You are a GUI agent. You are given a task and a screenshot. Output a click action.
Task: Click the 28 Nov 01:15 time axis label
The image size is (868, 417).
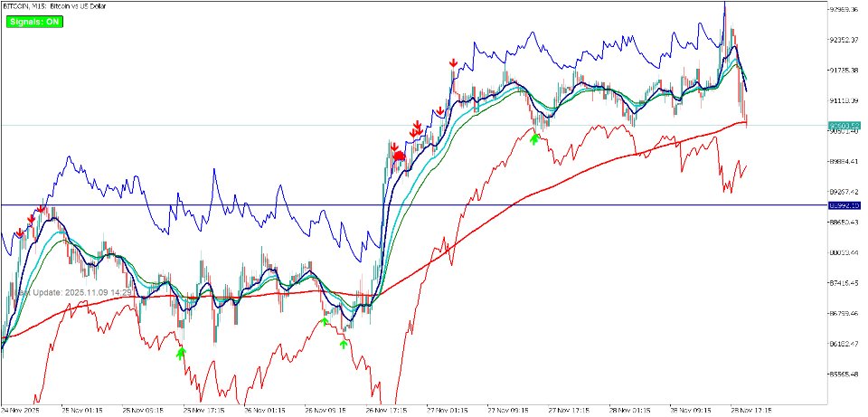(x=629, y=412)
